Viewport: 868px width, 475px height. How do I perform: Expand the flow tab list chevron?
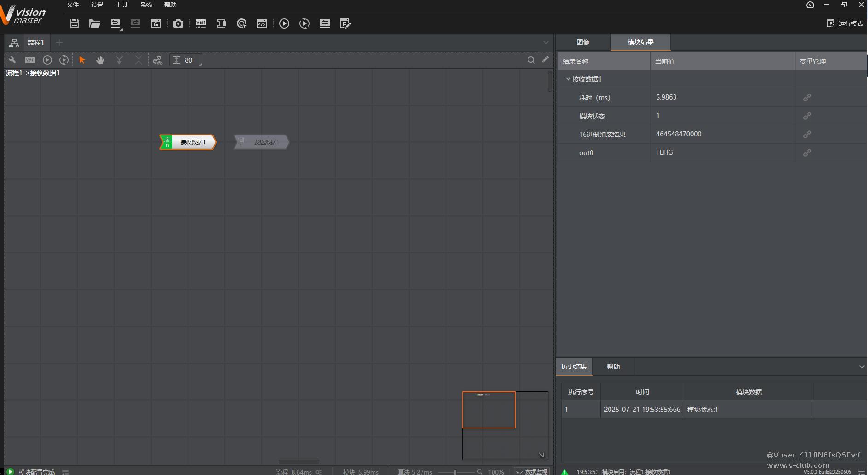click(546, 42)
